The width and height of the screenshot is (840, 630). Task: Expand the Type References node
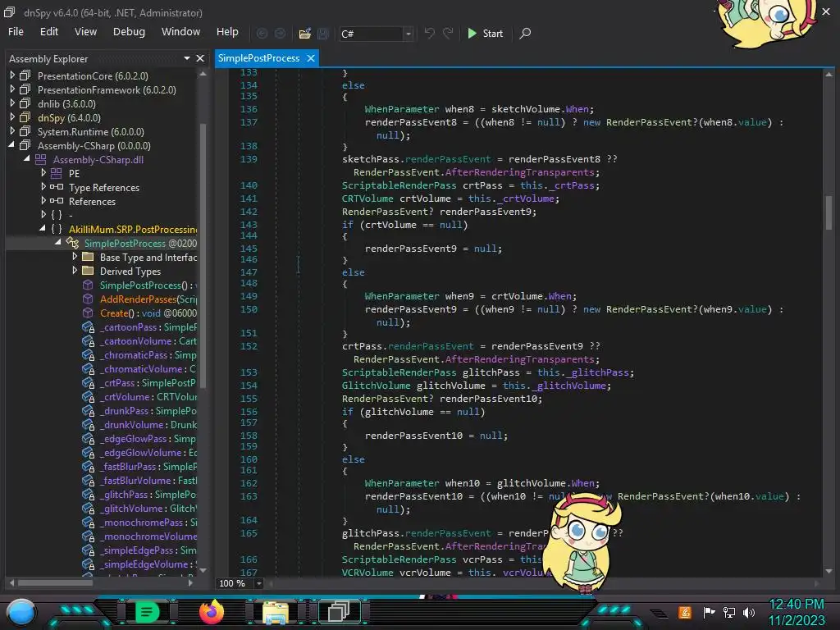pyautogui.click(x=43, y=187)
